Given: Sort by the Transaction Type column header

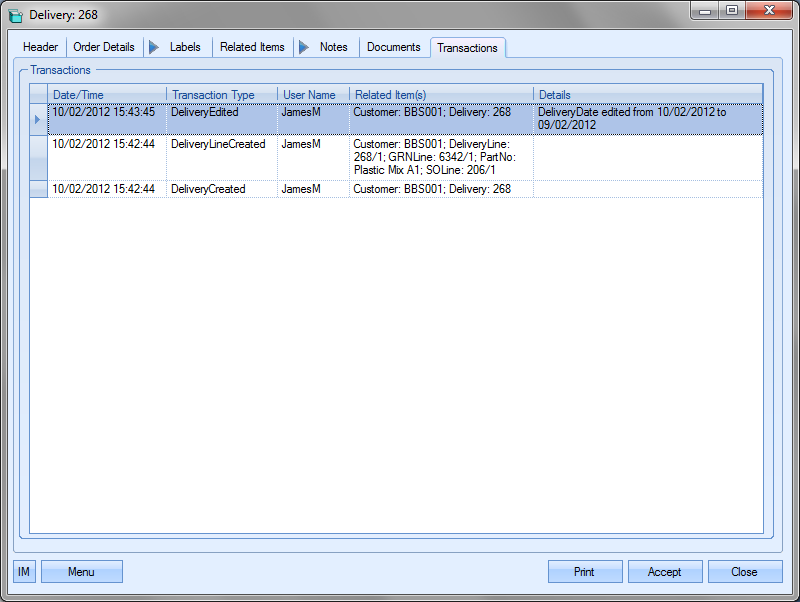Looking at the screenshot, I should [x=221, y=95].
